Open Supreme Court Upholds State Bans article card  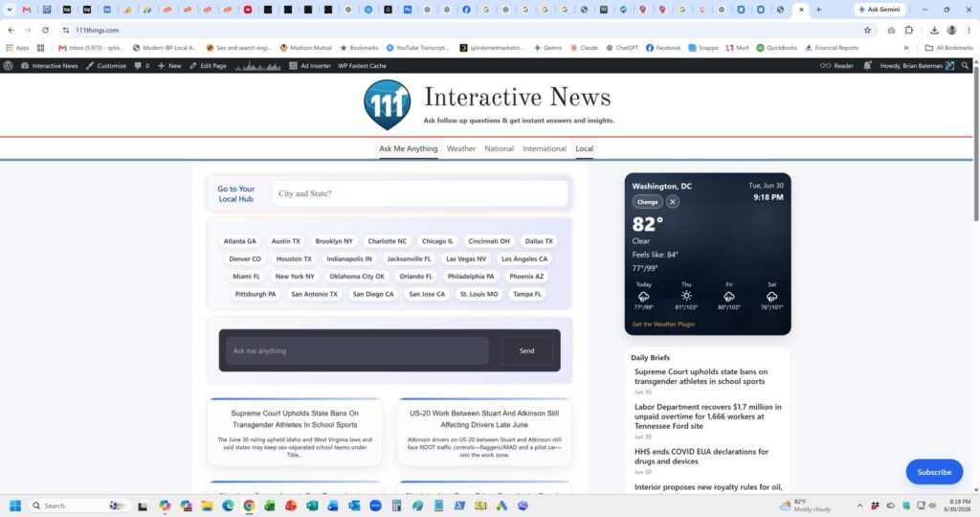coord(295,432)
